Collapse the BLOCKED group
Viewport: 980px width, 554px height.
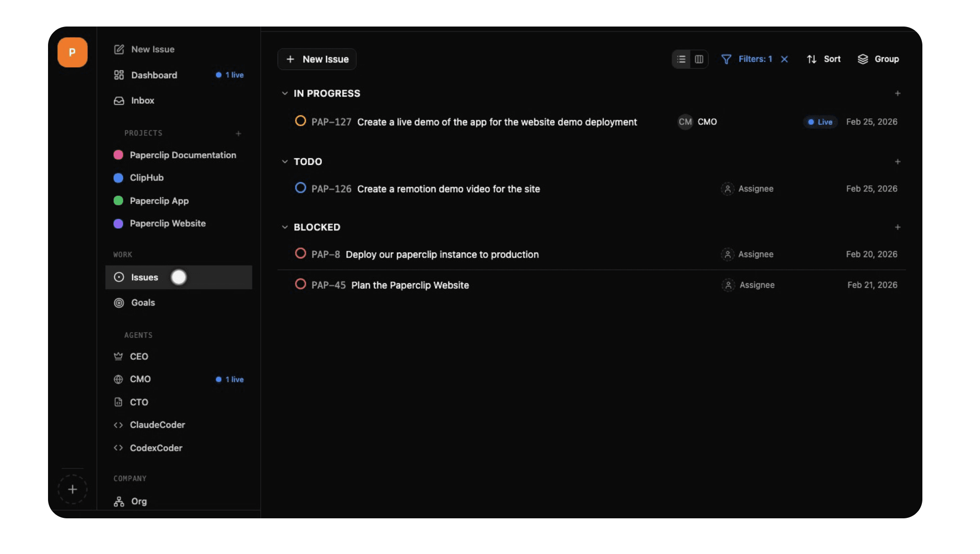[x=284, y=227]
